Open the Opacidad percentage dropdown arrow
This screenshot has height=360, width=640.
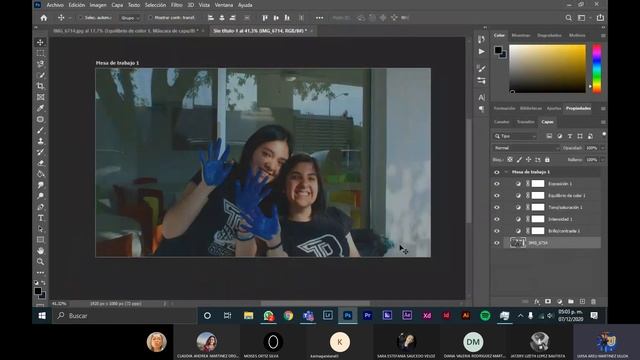point(602,148)
